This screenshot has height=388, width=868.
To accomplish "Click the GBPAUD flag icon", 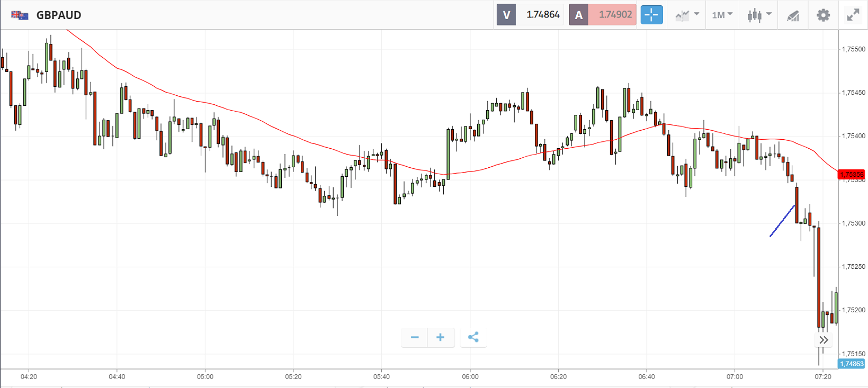I will [20, 15].
